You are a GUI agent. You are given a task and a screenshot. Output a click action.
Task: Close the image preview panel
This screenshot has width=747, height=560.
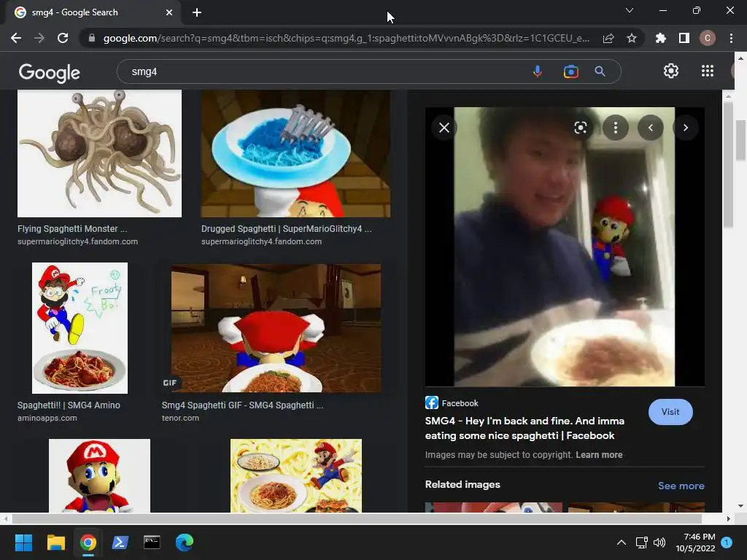pos(444,128)
